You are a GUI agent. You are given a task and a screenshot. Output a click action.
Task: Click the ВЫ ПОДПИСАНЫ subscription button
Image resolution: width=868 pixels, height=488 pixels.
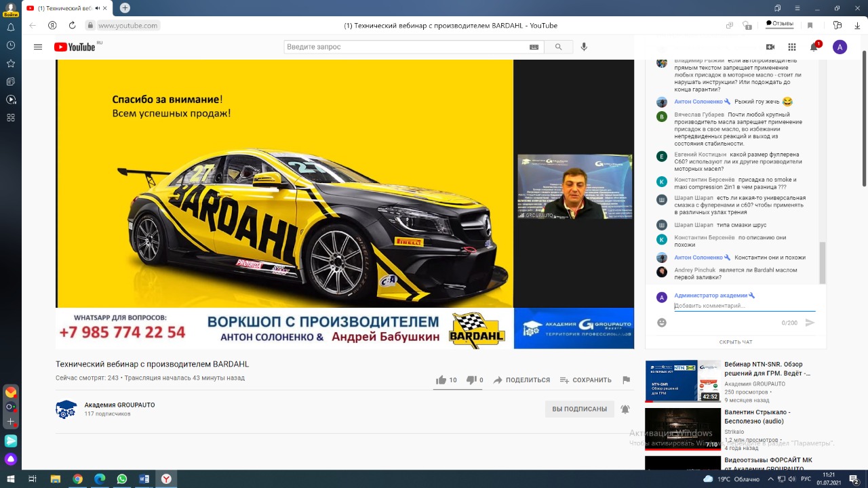tap(580, 409)
